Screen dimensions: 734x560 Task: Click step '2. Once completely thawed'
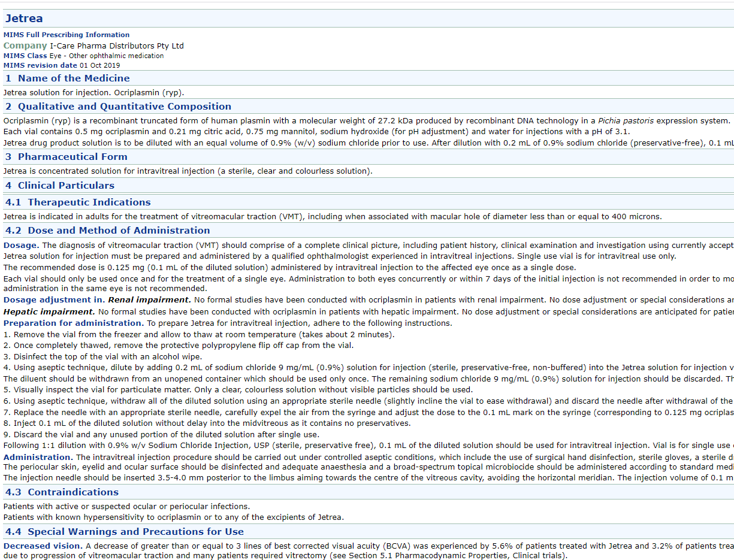click(179, 346)
